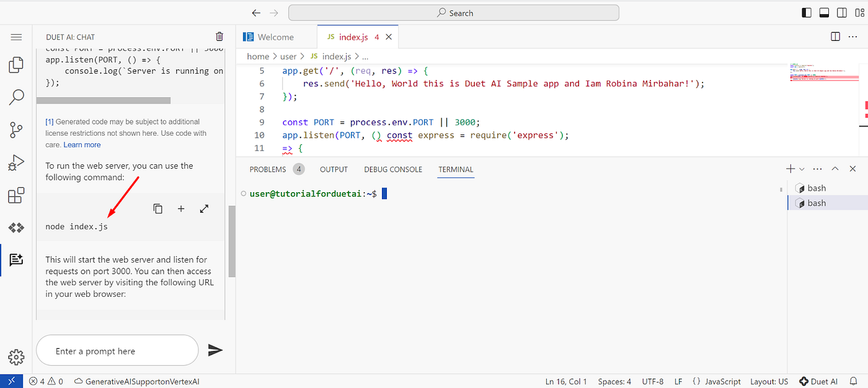Customize the editor layout

tap(859, 12)
